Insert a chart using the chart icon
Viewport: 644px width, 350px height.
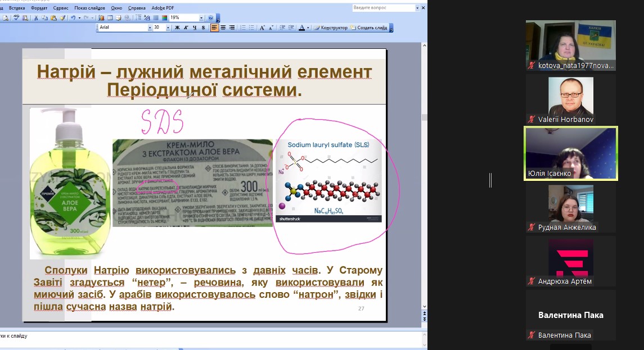pyautogui.click(x=101, y=18)
